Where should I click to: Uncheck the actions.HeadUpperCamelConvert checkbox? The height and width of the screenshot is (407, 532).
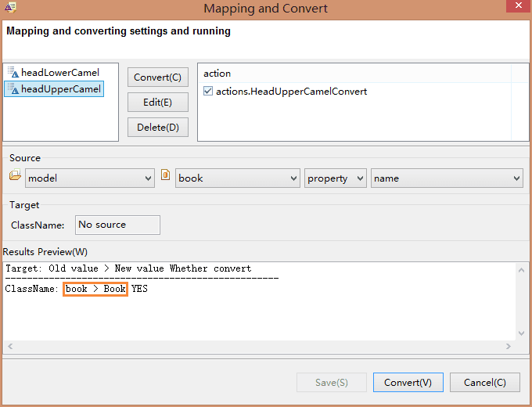[x=208, y=91]
